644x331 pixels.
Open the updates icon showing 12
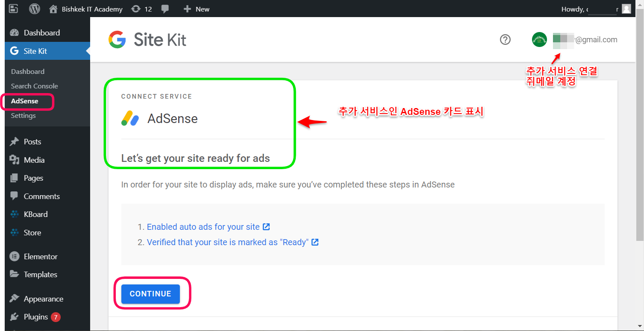point(136,9)
